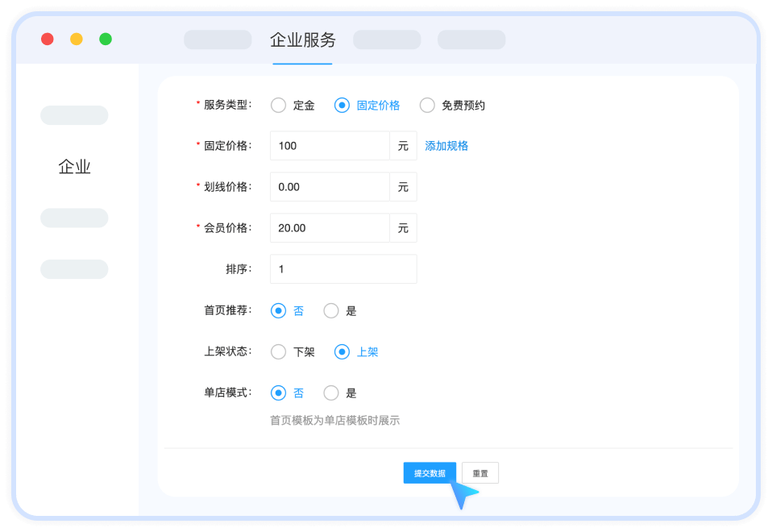Screen dimensions: 772x532
Task: Click the green maximize window dot
Action: (106, 39)
